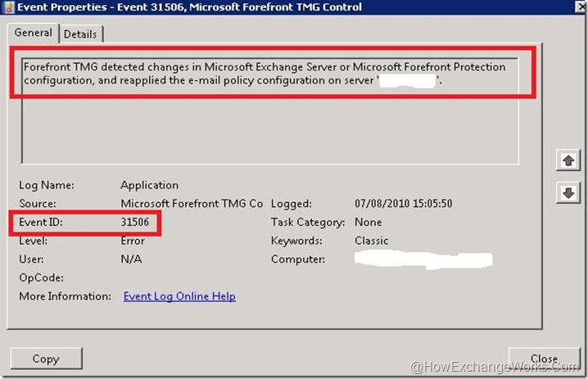Switch to the General tab
This screenshot has height=379, width=588.
[33, 33]
